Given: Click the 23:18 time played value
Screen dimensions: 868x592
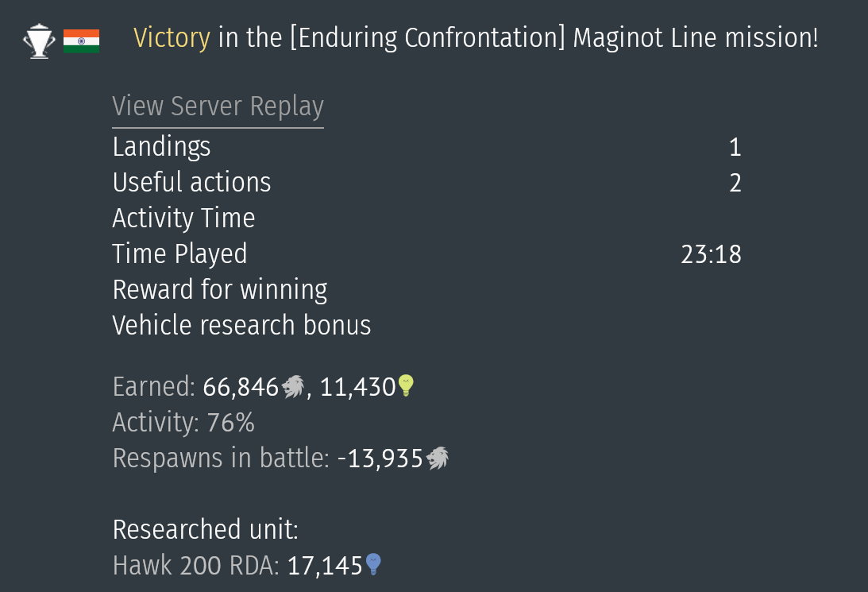Looking at the screenshot, I should click(711, 254).
